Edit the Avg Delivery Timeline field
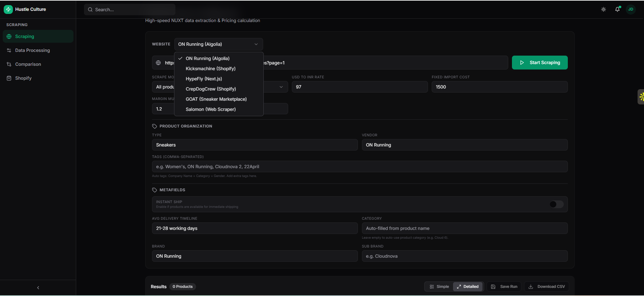Screen dimensions: 644x296 (255, 228)
